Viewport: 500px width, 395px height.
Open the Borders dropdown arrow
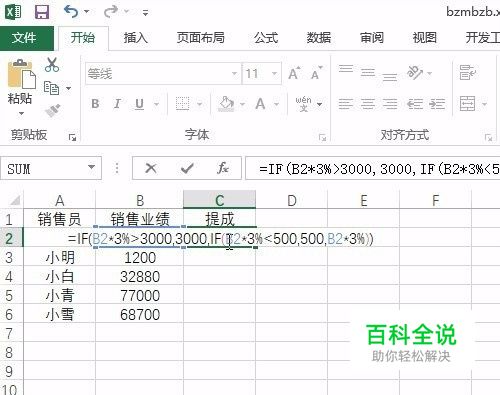point(199,104)
